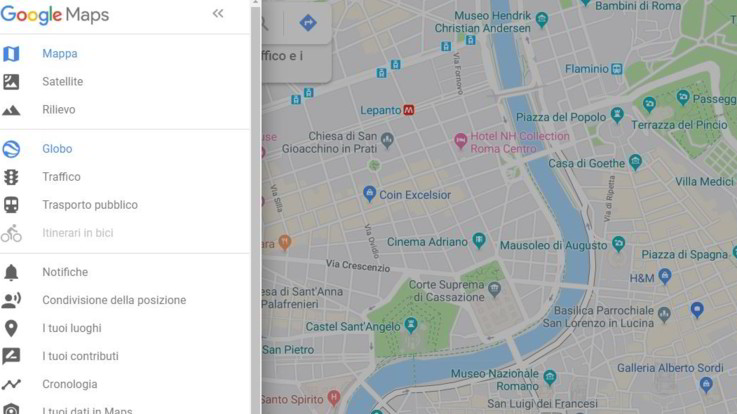Viewport: 737px width, 414px height.
Task: Click the Google Maps logo
Action: (55, 15)
